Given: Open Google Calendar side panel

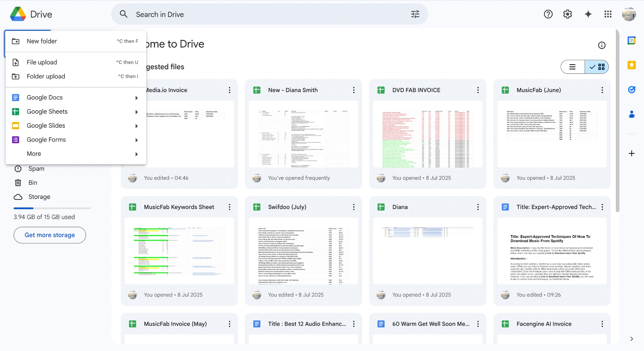Looking at the screenshot, I should (x=631, y=40).
